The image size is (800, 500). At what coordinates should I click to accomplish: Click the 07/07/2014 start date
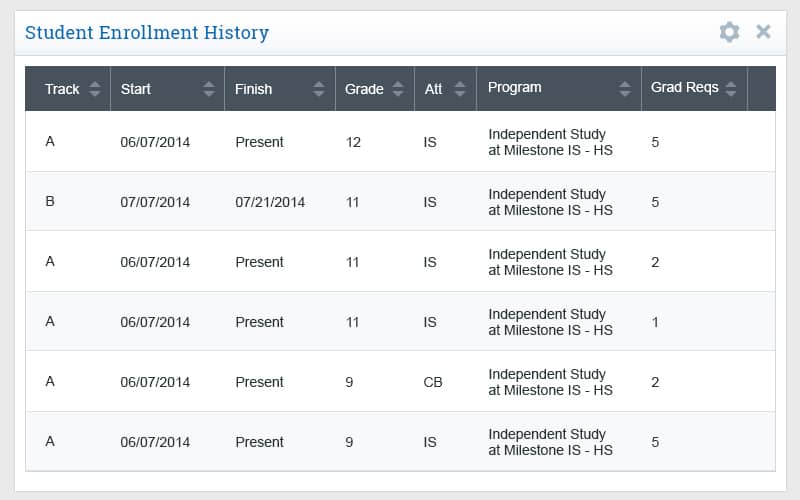click(x=155, y=203)
